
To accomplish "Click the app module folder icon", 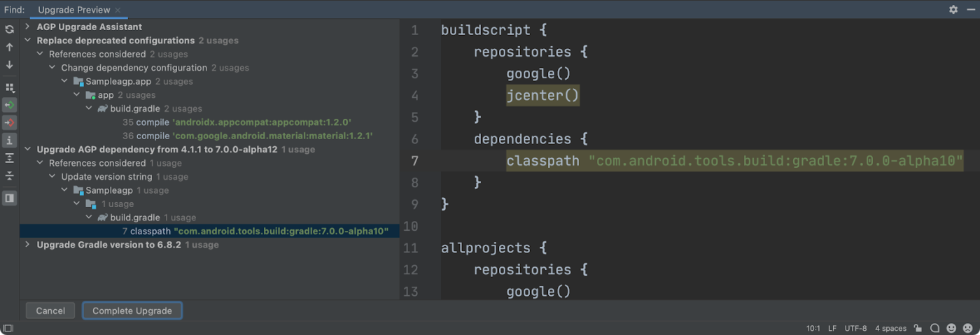I will pyautogui.click(x=91, y=95).
